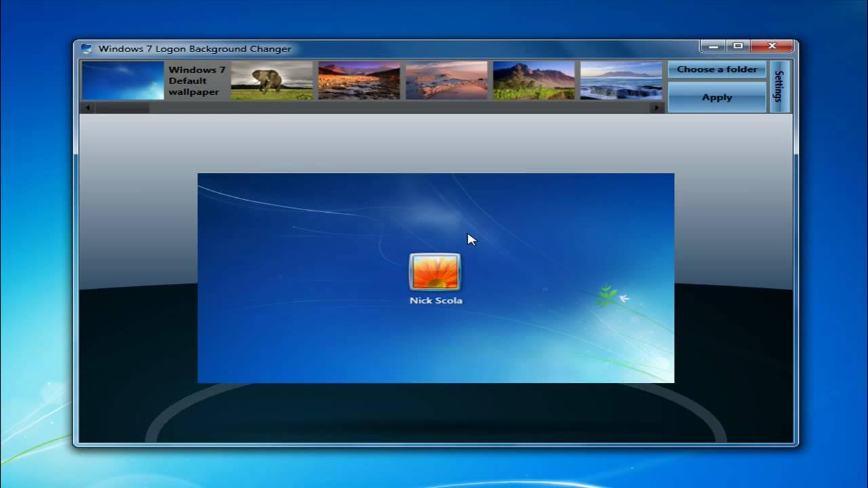Screen dimensions: 868x488
Task: Apply the selected logon background
Action: coord(717,97)
